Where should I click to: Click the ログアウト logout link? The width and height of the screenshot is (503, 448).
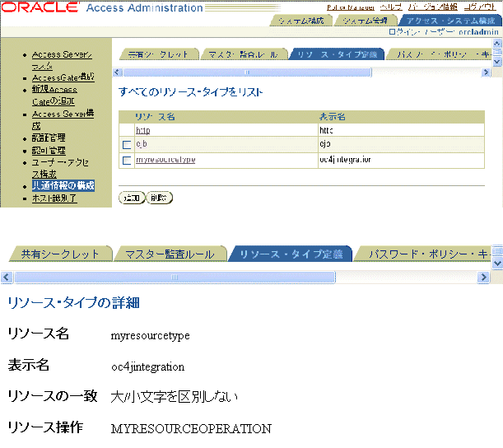coord(480,7)
